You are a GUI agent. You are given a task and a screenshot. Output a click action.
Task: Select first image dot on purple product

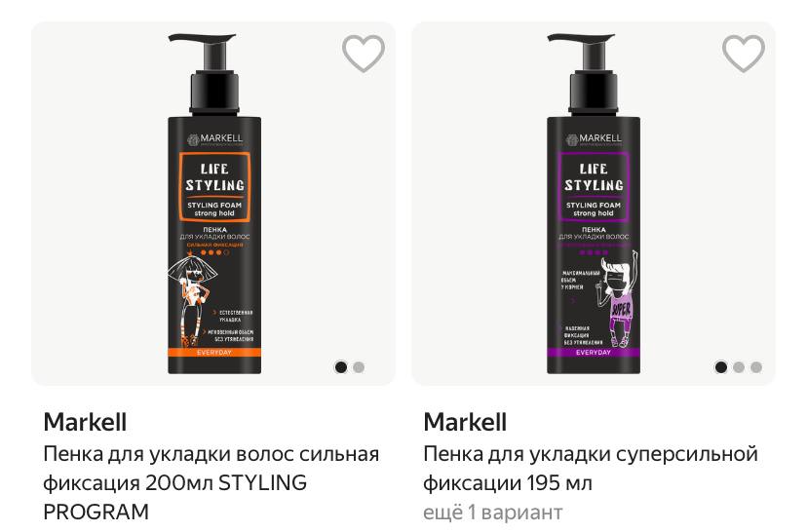click(x=721, y=367)
